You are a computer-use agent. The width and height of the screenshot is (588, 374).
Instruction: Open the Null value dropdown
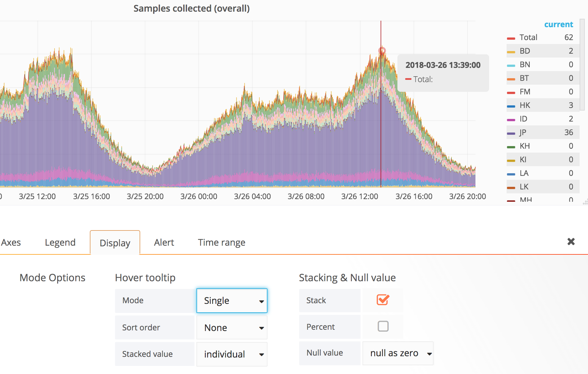pyautogui.click(x=398, y=353)
